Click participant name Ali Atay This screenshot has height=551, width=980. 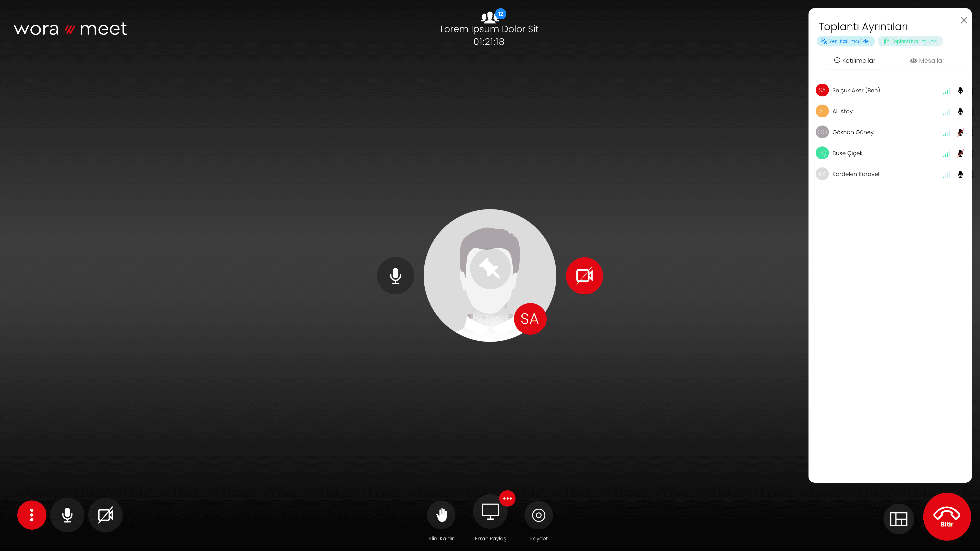842,111
